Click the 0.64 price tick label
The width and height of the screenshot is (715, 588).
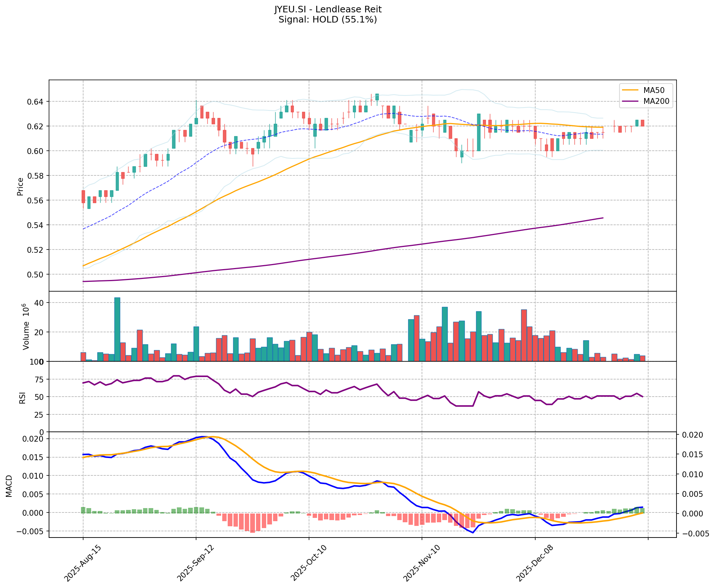pos(36,102)
